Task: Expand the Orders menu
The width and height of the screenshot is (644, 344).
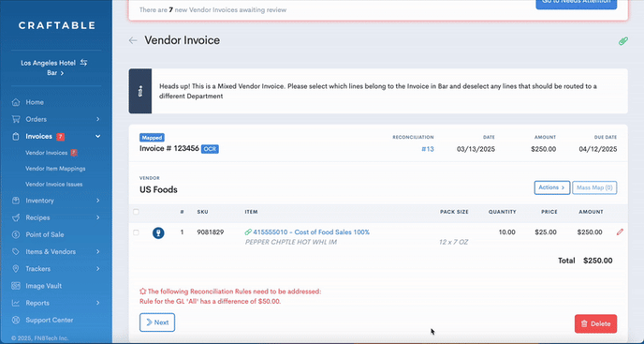Action: (56, 119)
